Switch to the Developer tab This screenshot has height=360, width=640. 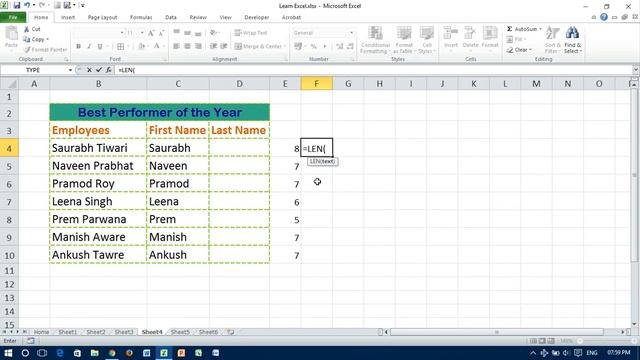coord(256,18)
